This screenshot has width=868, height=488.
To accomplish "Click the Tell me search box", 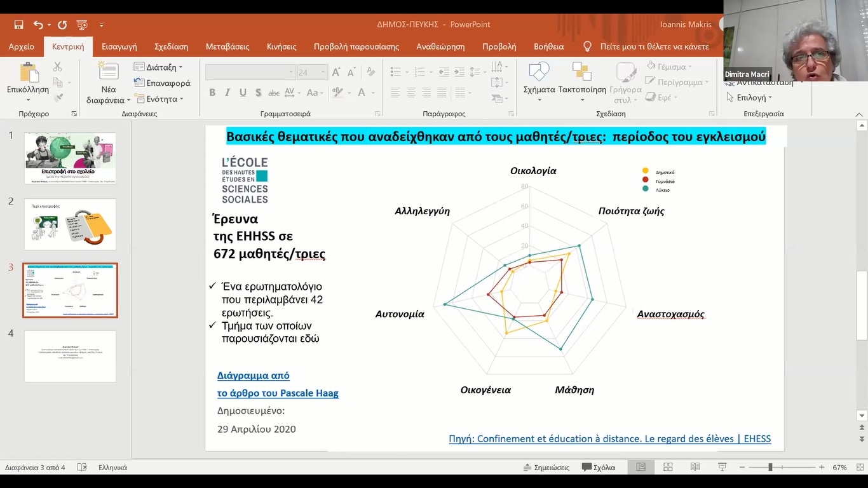I will 654,46.
